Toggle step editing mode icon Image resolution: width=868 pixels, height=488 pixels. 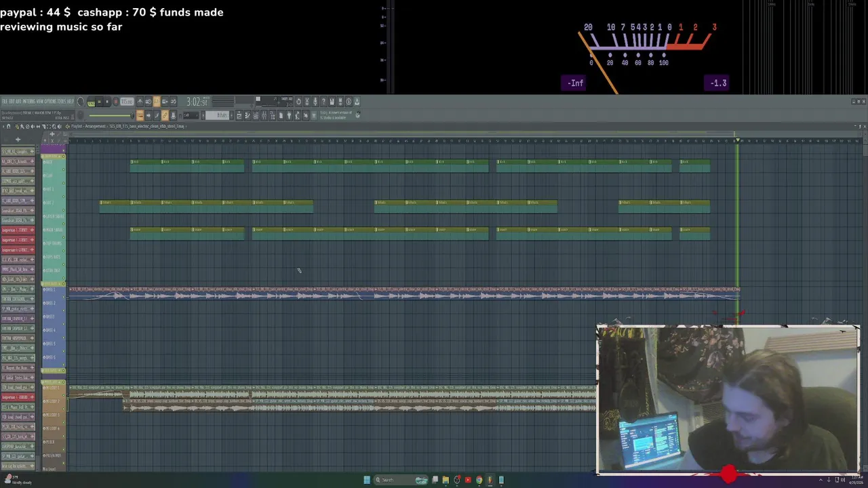(157, 115)
